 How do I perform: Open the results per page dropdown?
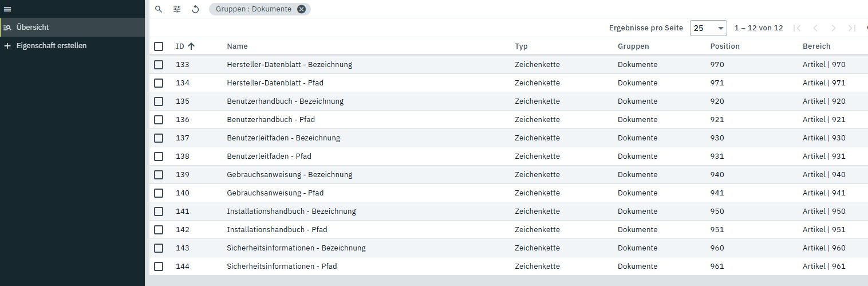tap(708, 28)
